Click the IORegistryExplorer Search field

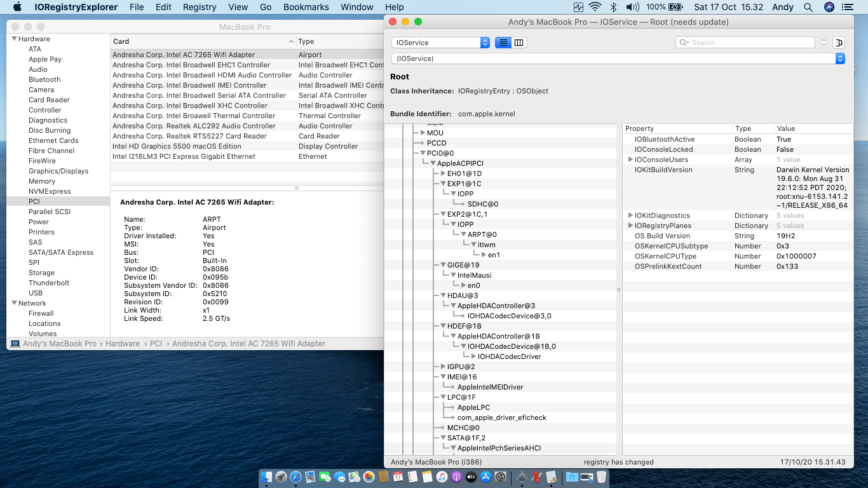click(745, 43)
